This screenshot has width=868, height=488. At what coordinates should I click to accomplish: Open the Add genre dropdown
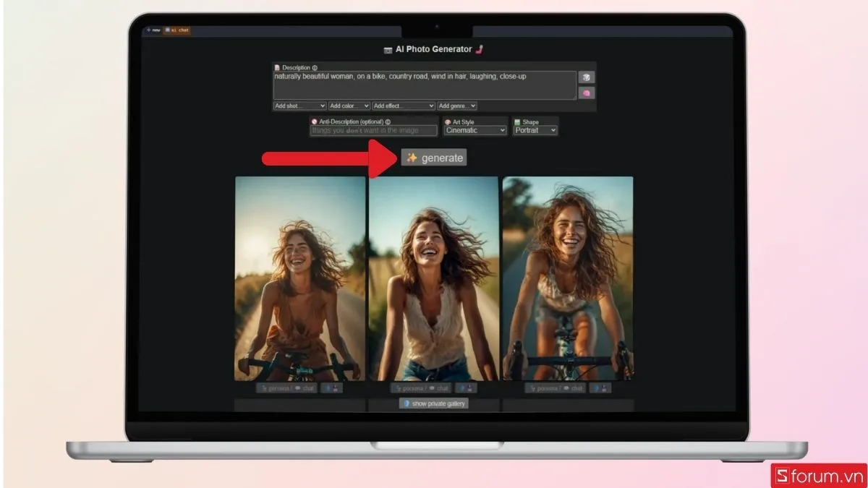pos(457,106)
